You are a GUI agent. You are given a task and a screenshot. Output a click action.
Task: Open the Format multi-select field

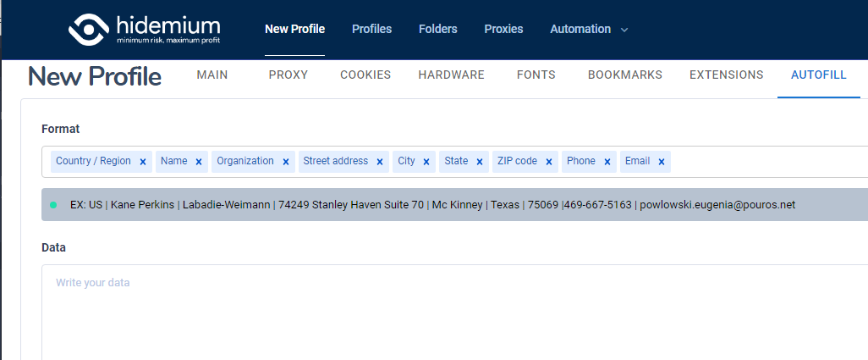pyautogui.click(x=761, y=162)
